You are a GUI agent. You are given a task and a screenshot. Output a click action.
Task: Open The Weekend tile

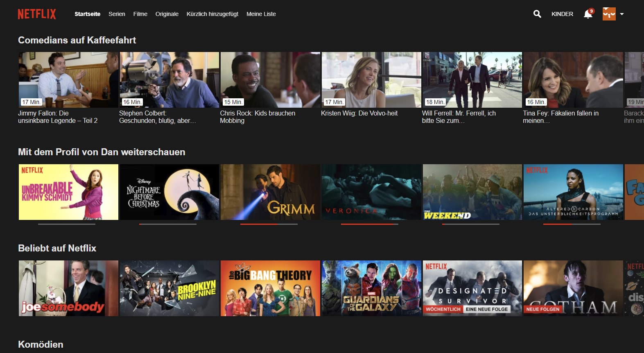click(x=472, y=192)
